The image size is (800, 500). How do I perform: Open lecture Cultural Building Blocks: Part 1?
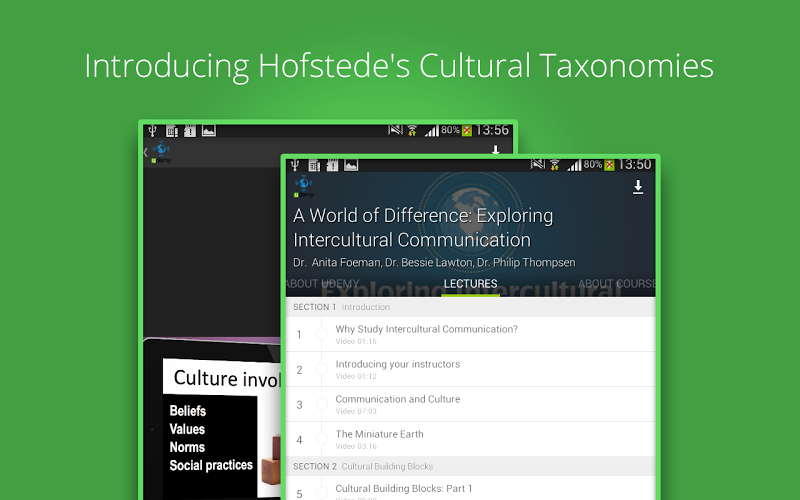tap(470, 489)
